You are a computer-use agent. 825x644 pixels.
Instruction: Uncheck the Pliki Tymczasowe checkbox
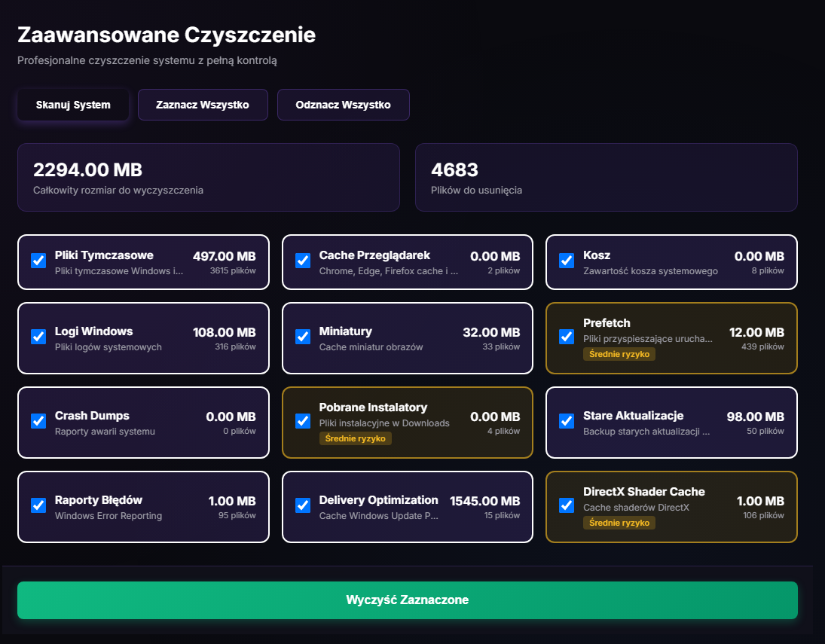click(38, 260)
